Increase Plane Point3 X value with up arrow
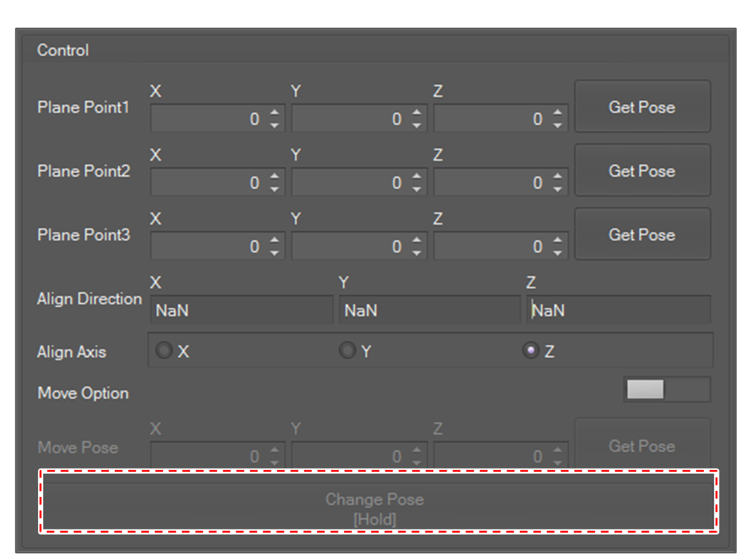Screen dimensions: 750x560 (x=274, y=240)
